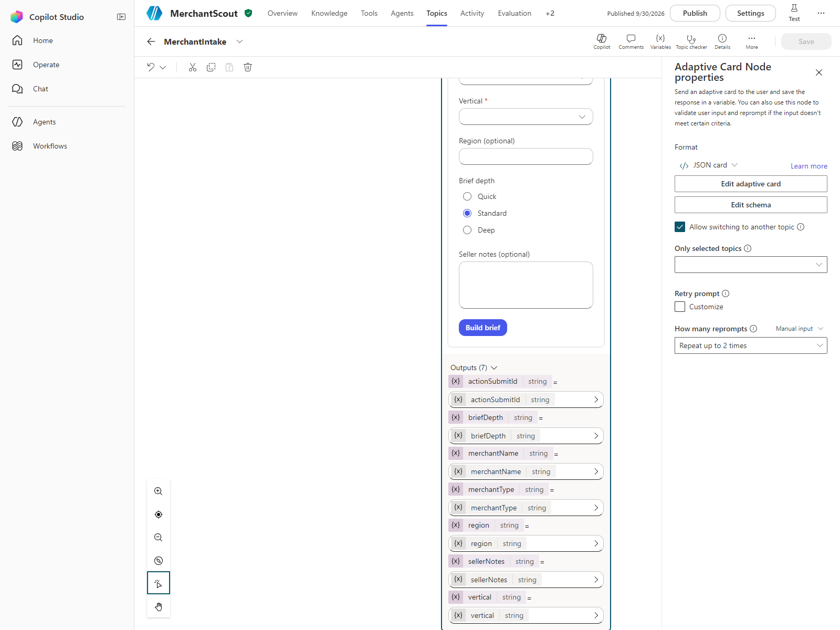Open agent Settings
Screen dimensions: 840x630
tap(751, 13)
